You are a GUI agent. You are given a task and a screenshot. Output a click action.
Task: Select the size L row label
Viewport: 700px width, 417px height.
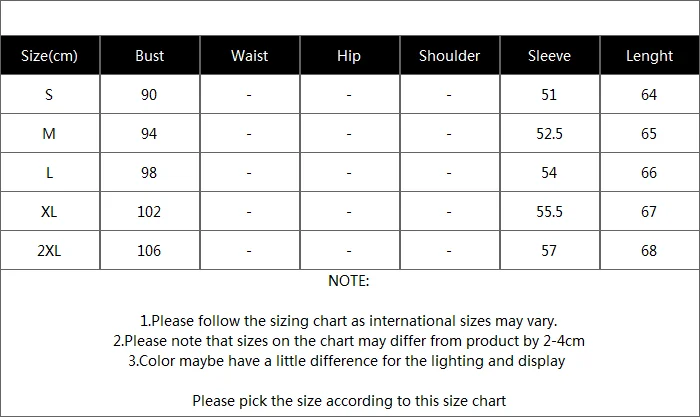(50, 172)
